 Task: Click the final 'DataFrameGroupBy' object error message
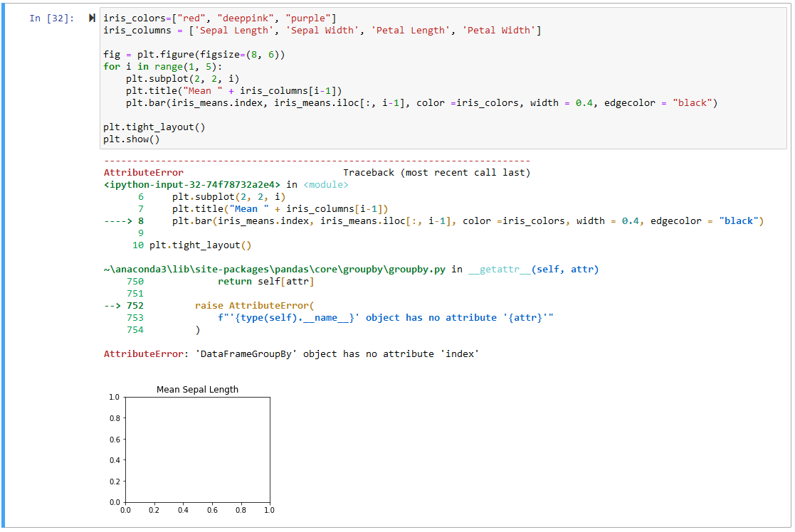291,353
